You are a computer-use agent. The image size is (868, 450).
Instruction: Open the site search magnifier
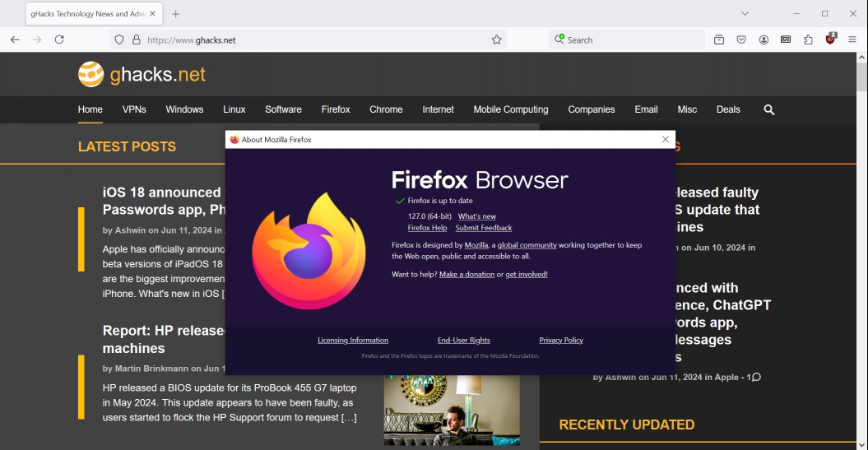pyautogui.click(x=769, y=109)
